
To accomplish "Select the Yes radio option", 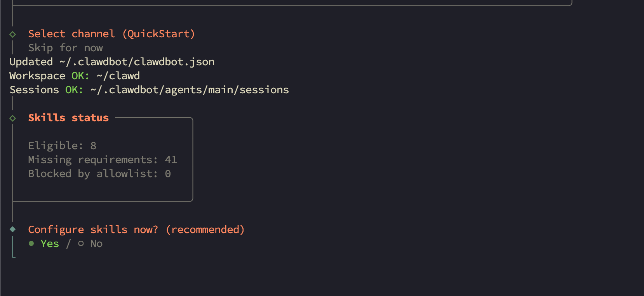I will (50, 244).
